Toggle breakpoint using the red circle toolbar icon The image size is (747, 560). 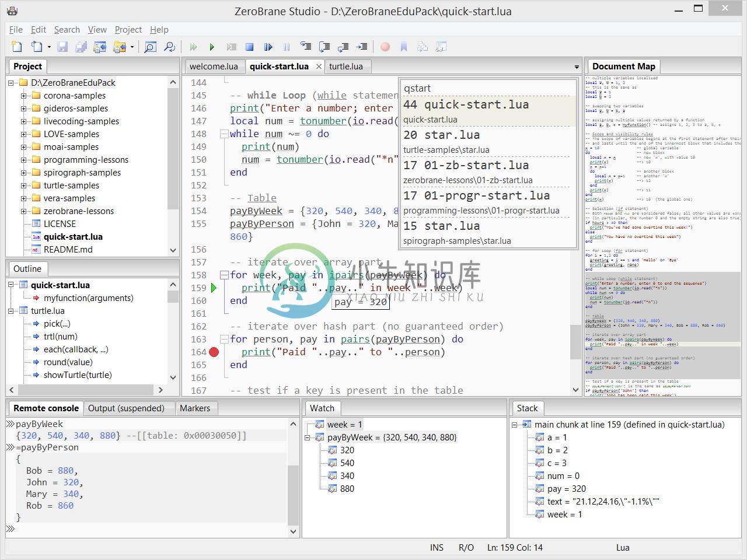[385, 47]
